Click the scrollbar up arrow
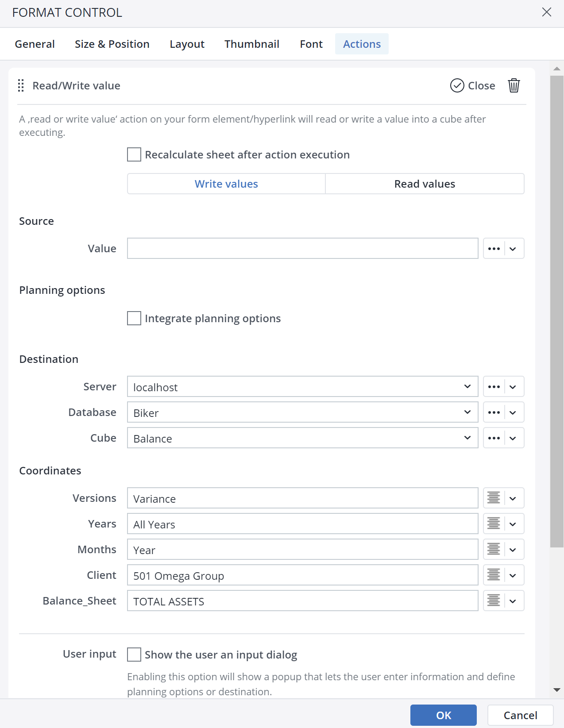The width and height of the screenshot is (564, 728). (557, 69)
